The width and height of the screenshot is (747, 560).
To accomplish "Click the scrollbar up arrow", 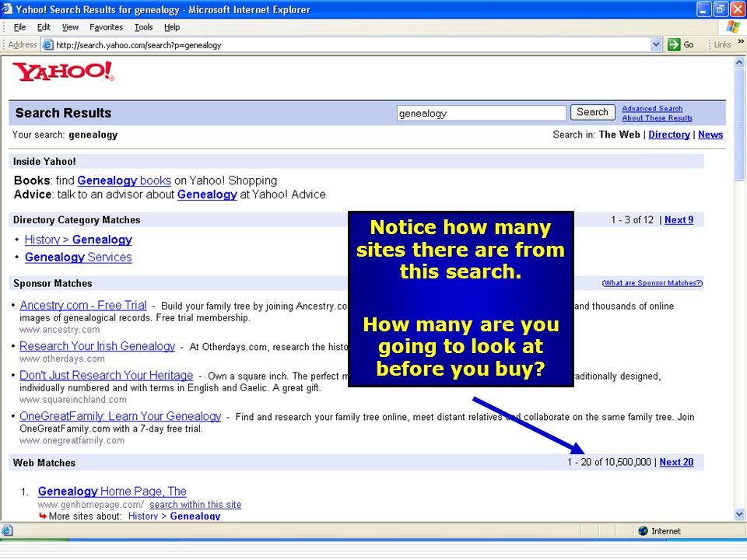I will coord(739,62).
